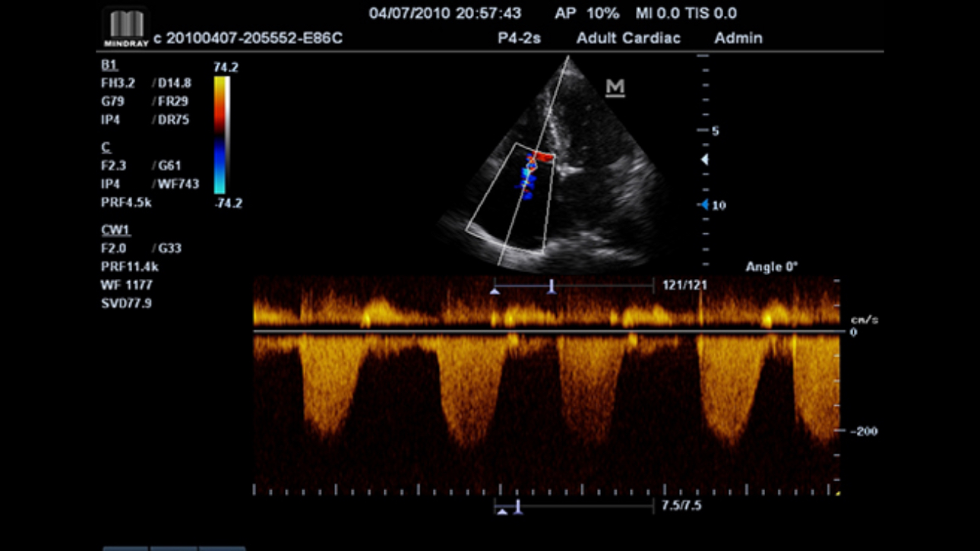The image size is (980, 551).
Task: Click the Adult Cardiac exam preset label
Action: 628,38
